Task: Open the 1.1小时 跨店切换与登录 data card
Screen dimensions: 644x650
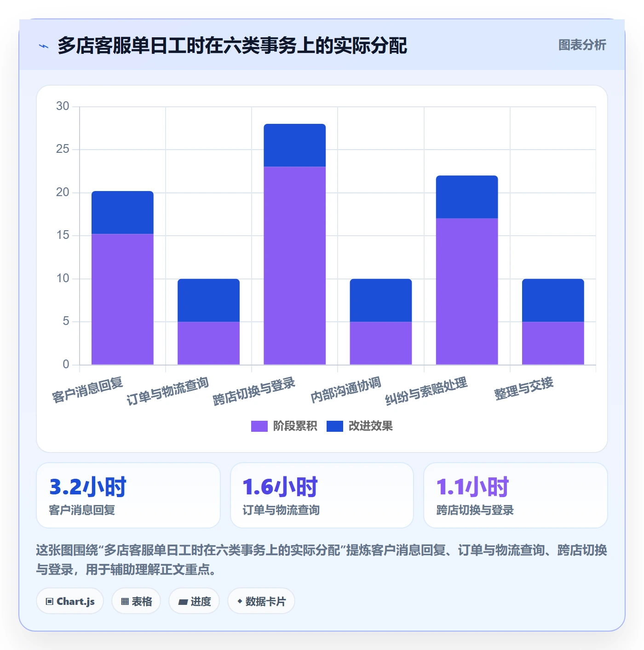Action: coord(516,495)
